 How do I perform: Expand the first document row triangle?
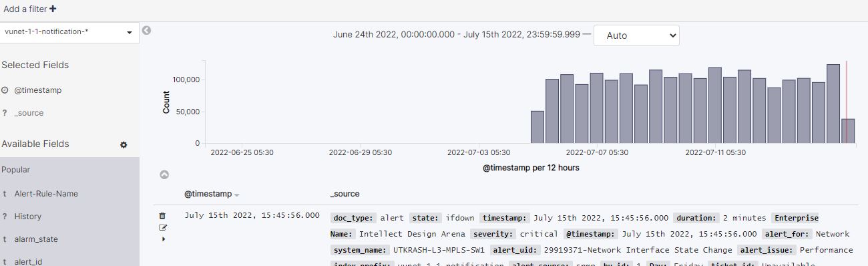(x=164, y=239)
